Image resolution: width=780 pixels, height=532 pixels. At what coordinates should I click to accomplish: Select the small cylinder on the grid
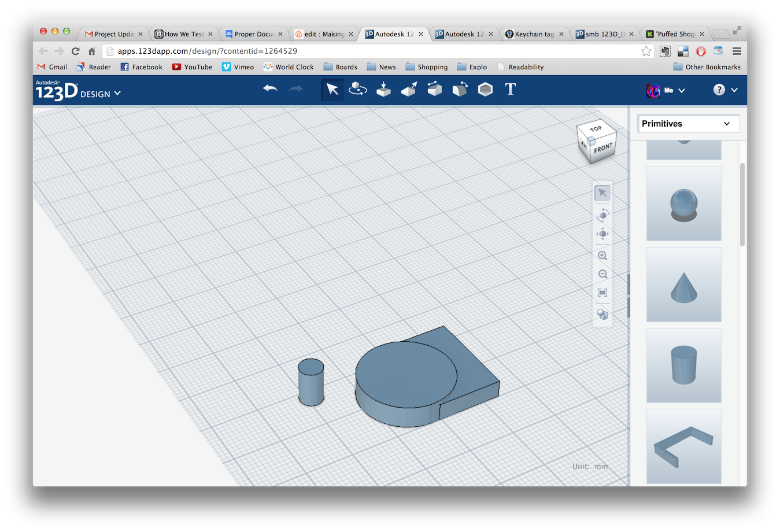tap(311, 382)
